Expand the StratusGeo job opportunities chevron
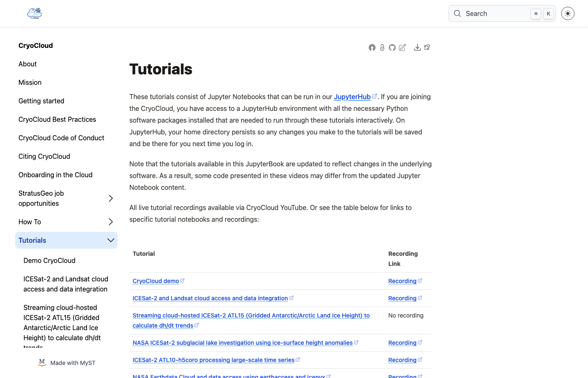The width and height of the screenshot is (588, 378). [111, 198]
